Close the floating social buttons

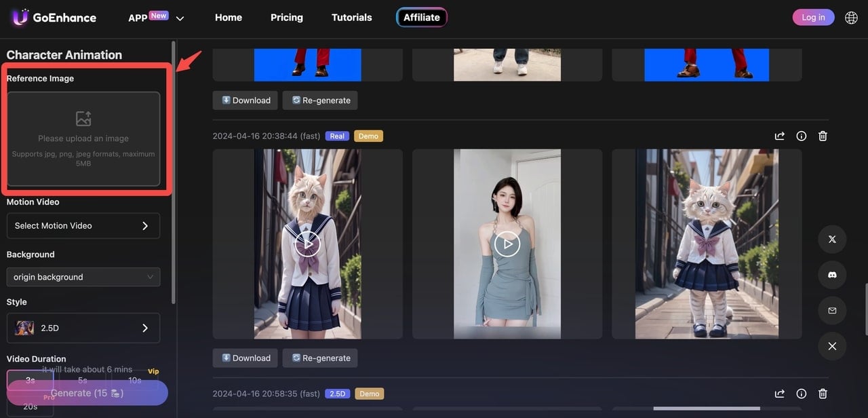coord(832,346)
